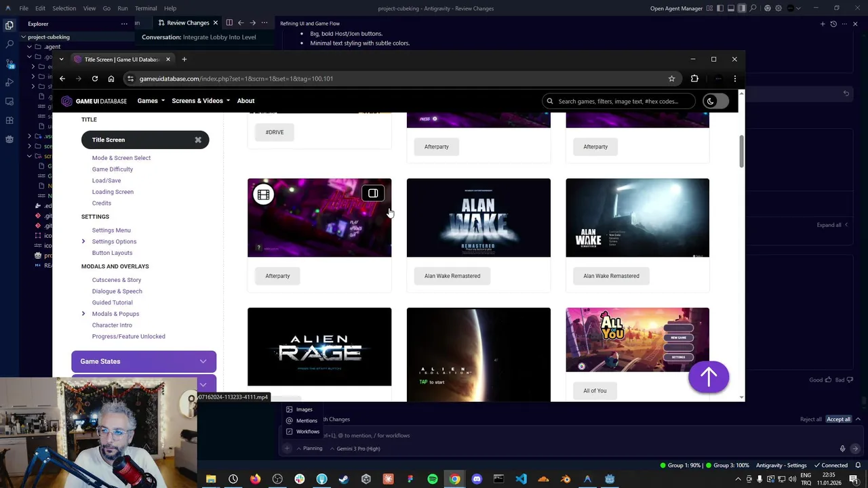
Task: Open Source Control view with 28 badge
Action: click(x=9, y=63)
